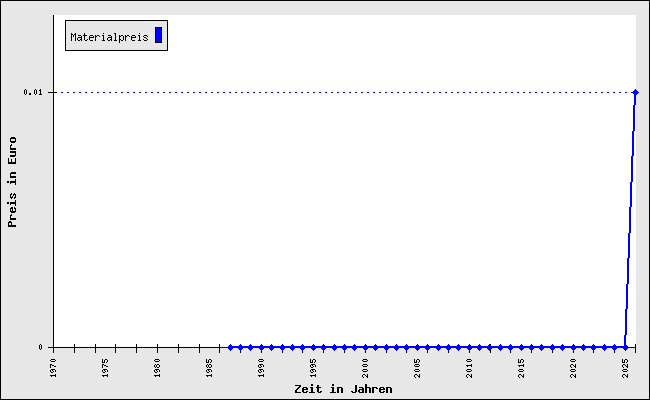This screenshot has height=400, width=650.
Task: Click the 0.01 y-axis tick label
Action: [34, 92]
